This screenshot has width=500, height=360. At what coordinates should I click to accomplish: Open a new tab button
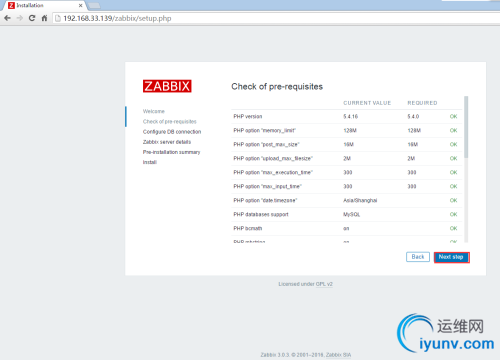coord(94,5)
